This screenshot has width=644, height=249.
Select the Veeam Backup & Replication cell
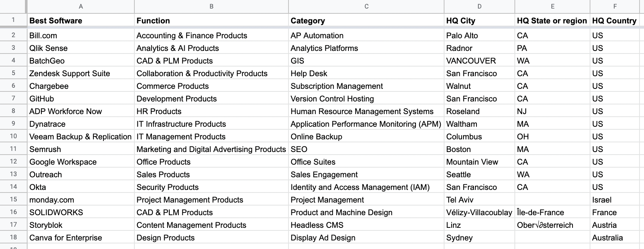point(81,136)
